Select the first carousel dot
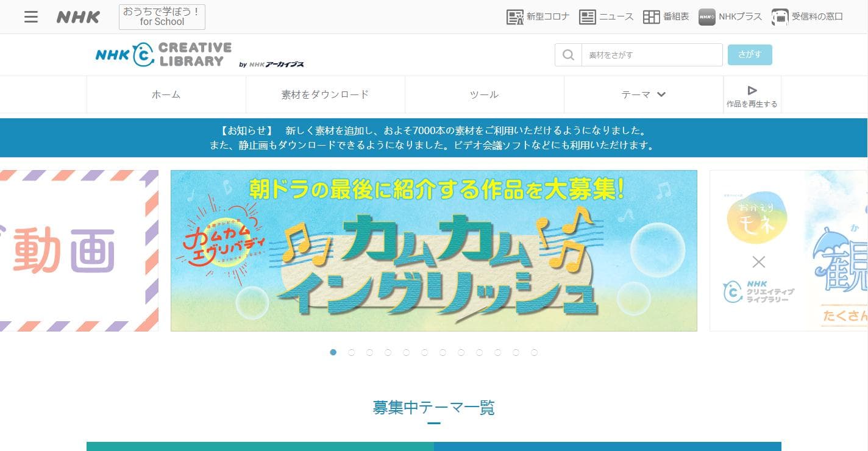This screenshot has width=868, height=451. [x=333, y=352]
